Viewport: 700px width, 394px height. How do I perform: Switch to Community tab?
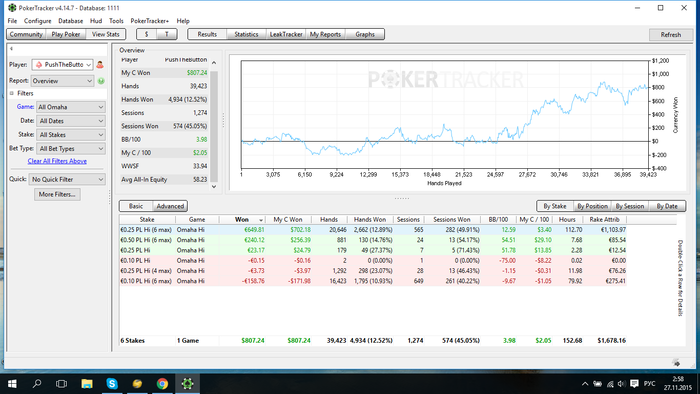pyautogui.click(x=26, y=34)
